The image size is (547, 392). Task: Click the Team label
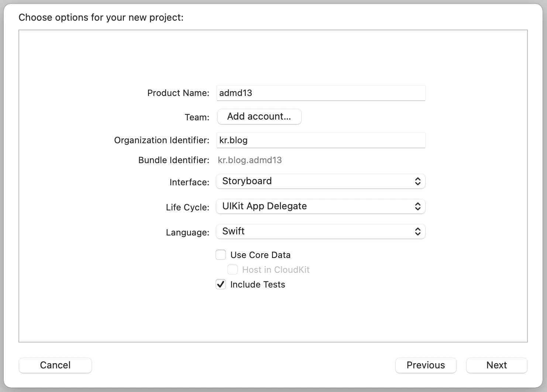(197, 117)
